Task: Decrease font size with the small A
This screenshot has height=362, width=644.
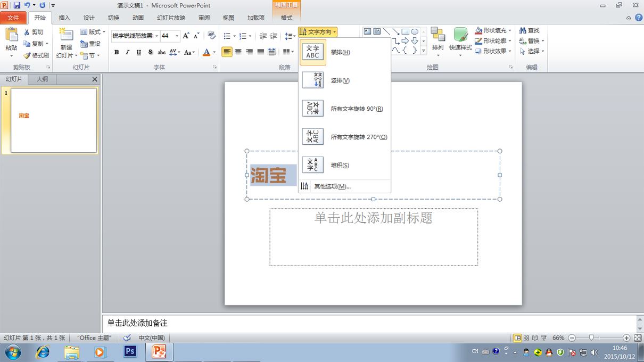Action: pyautogui.click(x=196, y=36)
